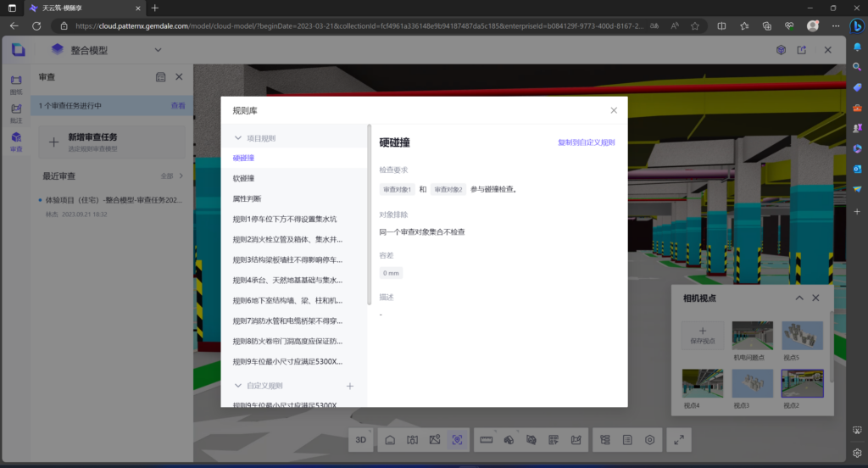Screen dimensions: 868x468
Task: Click the 复制到自定义规则 link
Action: pos(586,142)
